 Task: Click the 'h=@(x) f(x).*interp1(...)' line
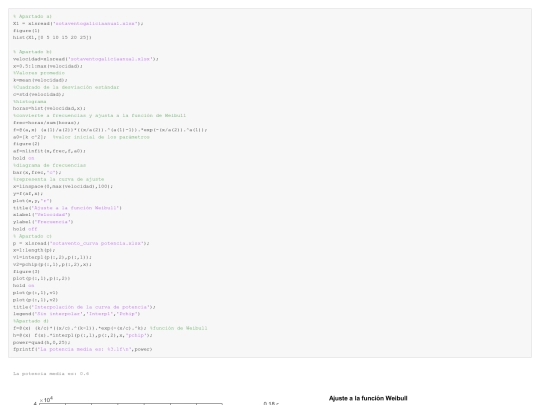point(83,335)
